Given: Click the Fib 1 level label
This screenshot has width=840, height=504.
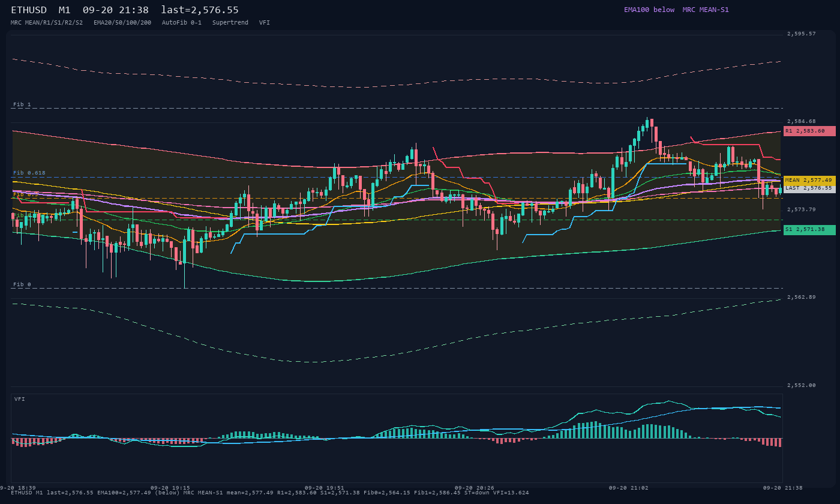Looking at the screenshot, I should coord(22,104).
